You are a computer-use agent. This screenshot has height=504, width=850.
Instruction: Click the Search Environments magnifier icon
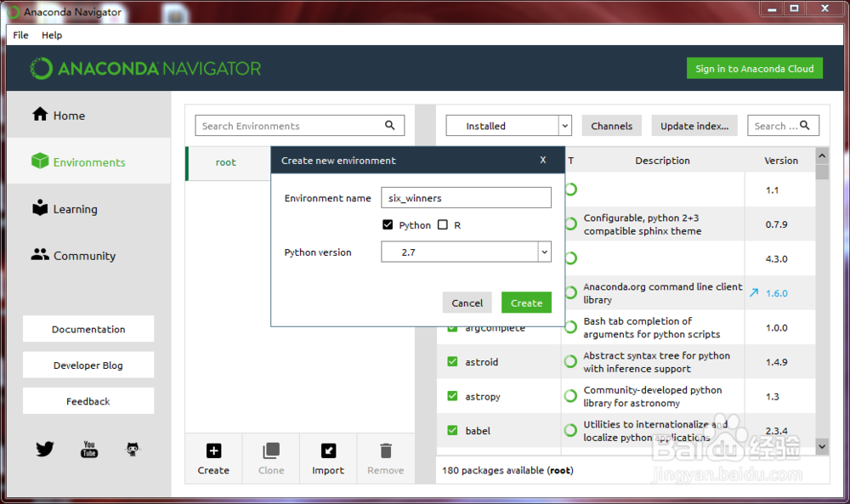pos(390,125)
